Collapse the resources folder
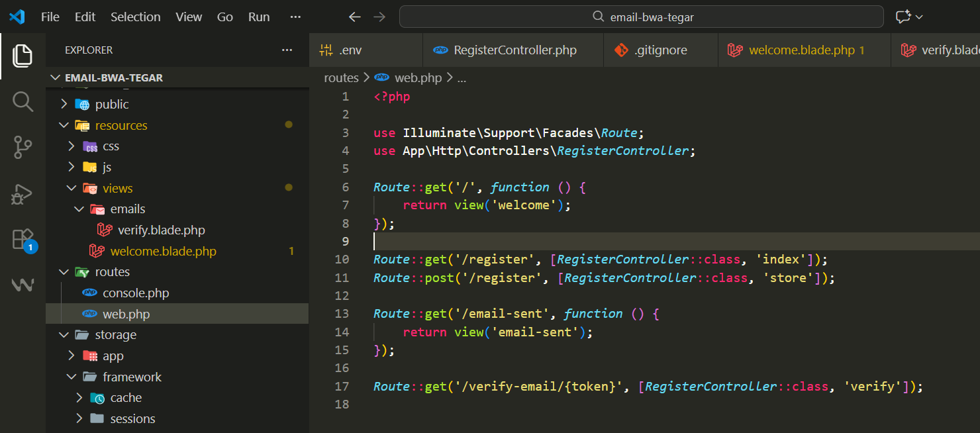The image size is (980, 433). 121,126
